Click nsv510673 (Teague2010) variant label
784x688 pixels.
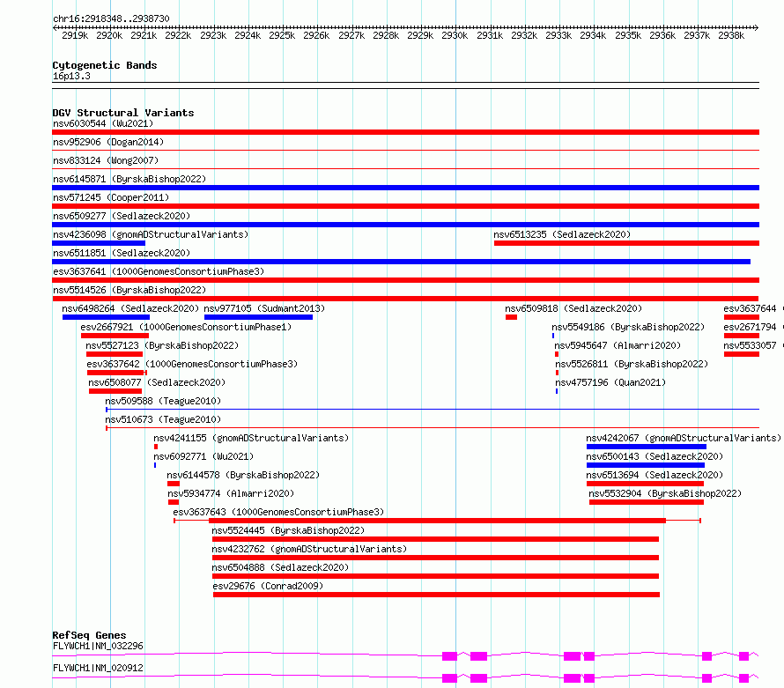coord(163,419)
